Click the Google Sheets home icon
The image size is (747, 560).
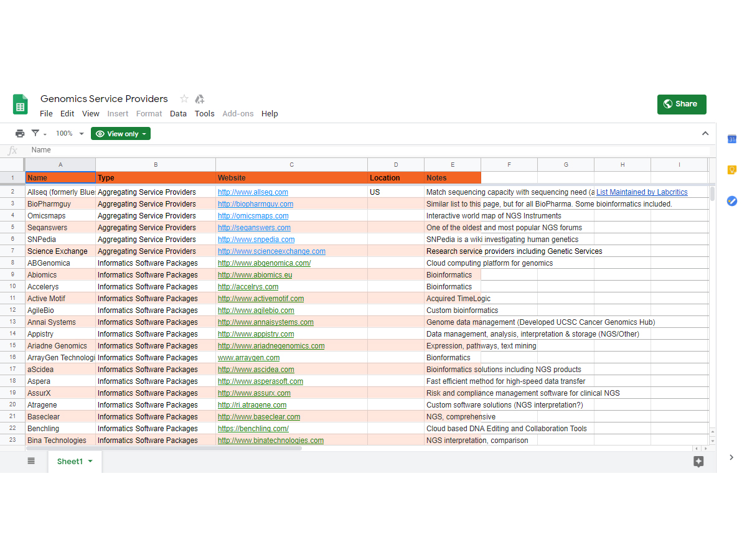pyautogui.click(x=21, y=105)
